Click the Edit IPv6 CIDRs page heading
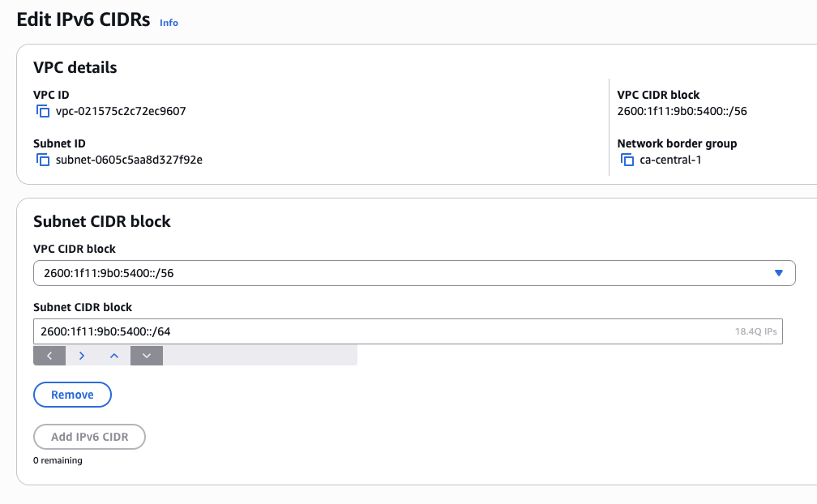The image size is (817, 504). point(83,21)
